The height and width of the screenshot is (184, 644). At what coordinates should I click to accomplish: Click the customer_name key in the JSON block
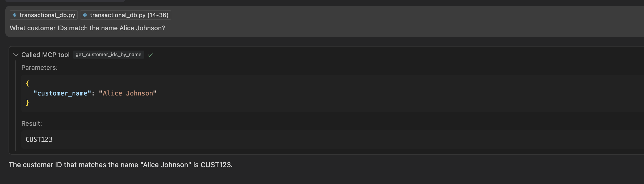pyautogui.click(x=62, y=93)
